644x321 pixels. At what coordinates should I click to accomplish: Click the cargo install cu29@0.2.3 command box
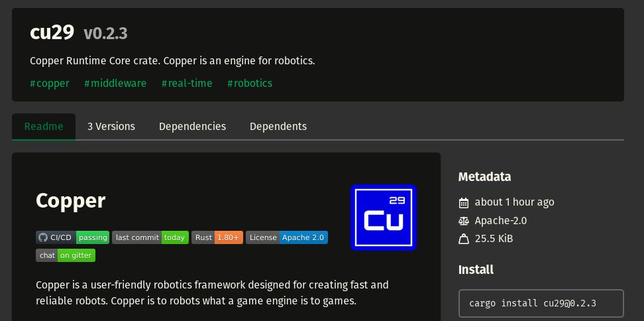[x=541, y=304]
